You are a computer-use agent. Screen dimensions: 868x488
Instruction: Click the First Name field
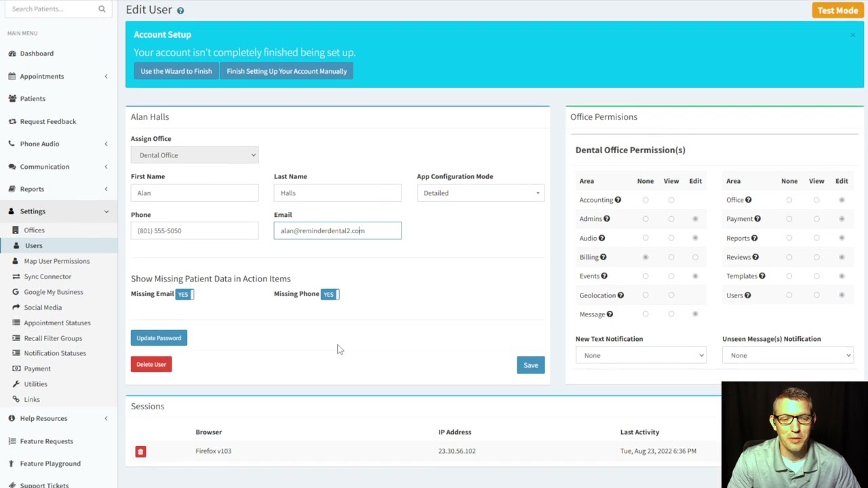[x=195, y=193]
